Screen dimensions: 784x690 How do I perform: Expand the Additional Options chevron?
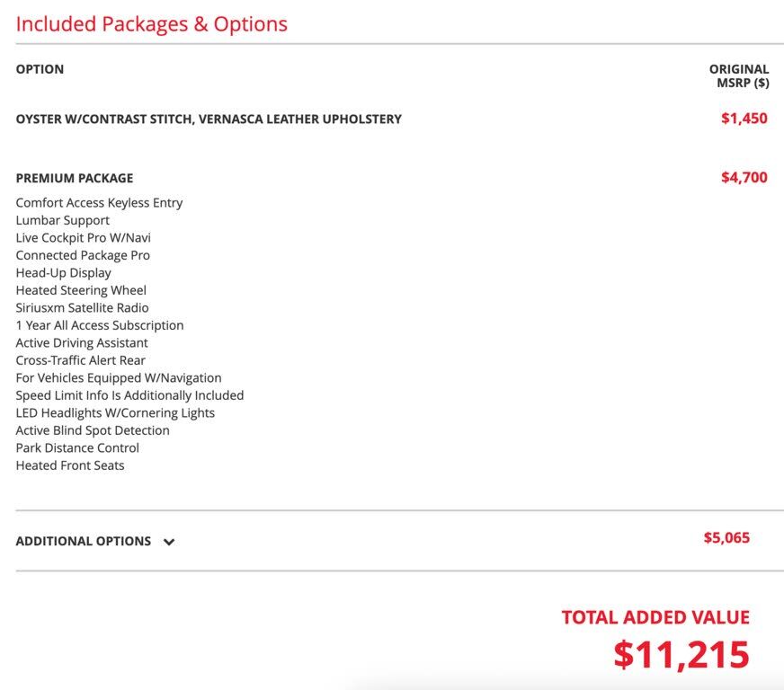coord(169,542)
